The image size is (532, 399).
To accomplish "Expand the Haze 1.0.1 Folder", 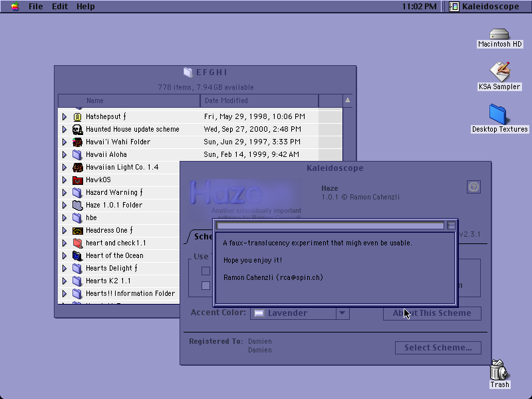I will pos(65,205).
